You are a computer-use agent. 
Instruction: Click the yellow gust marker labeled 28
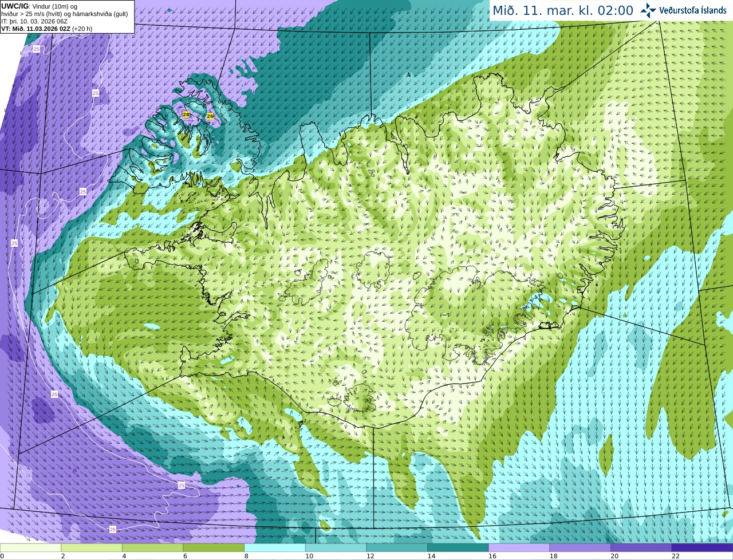pos(186,115)
